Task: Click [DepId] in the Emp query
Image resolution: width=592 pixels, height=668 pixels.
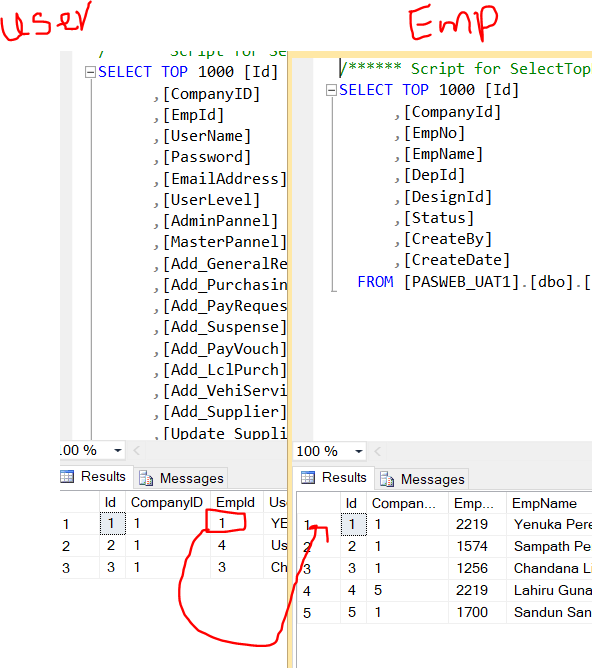Action: tap(434, 175)
